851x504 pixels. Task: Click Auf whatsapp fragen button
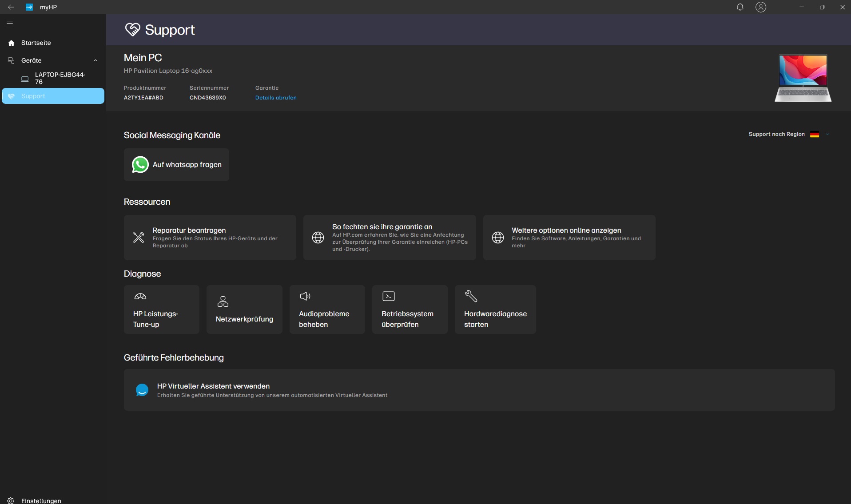[x=176, y=165]
